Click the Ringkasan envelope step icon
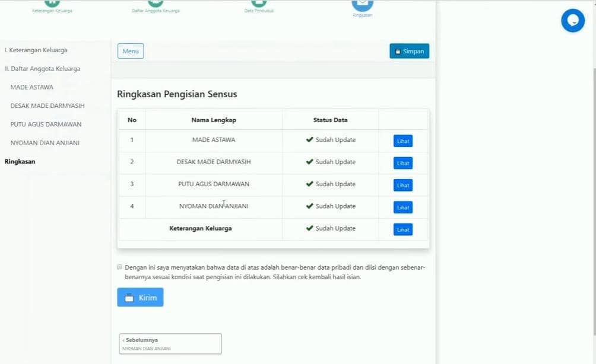596x364 pixels. click(x=363, y=5)
